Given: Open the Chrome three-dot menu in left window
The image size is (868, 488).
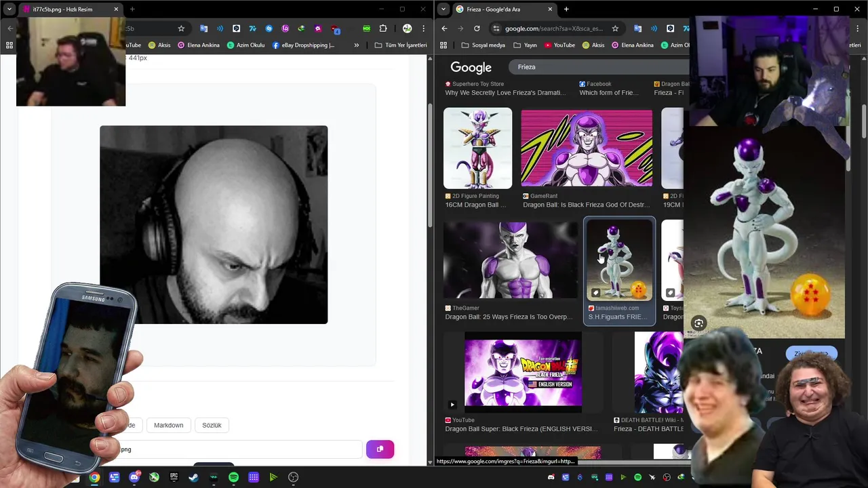Looking at the screenshot, I should click(423, 28).
